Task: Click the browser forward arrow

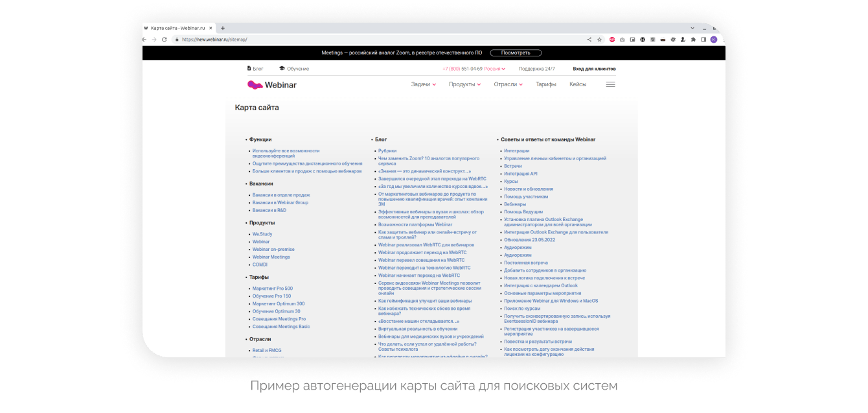Action: pyautogui.click(x=154, y=40)
